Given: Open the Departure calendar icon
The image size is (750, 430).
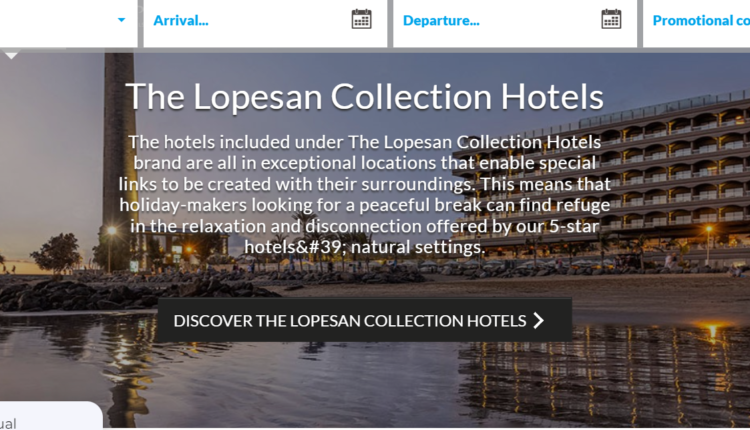Looking at the screenshot, I should pyautogui.click(x=611, y=19).
